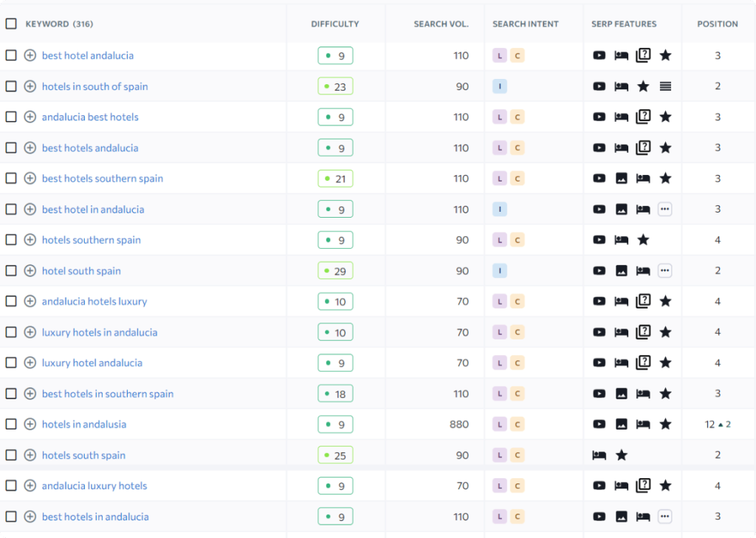Click the list icon in 'hotels in south of spain' row
This screenshot has width=756, height=538.
665,86
